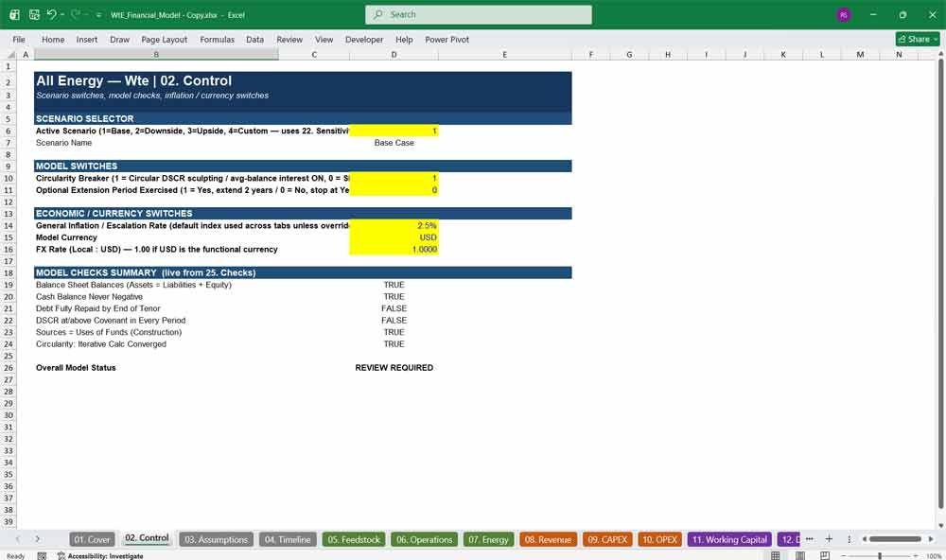The width and height of the screenshot is (946, 560).
Task: Select the Active Scenario yellow input cell
Action: click(394, 131)
